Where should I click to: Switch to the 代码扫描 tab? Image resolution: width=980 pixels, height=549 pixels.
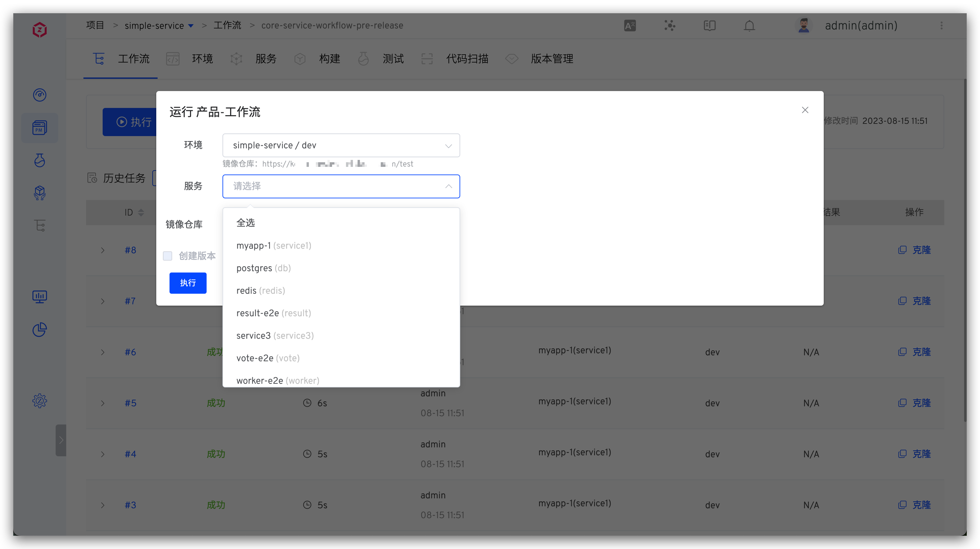[x=455, y=59]
